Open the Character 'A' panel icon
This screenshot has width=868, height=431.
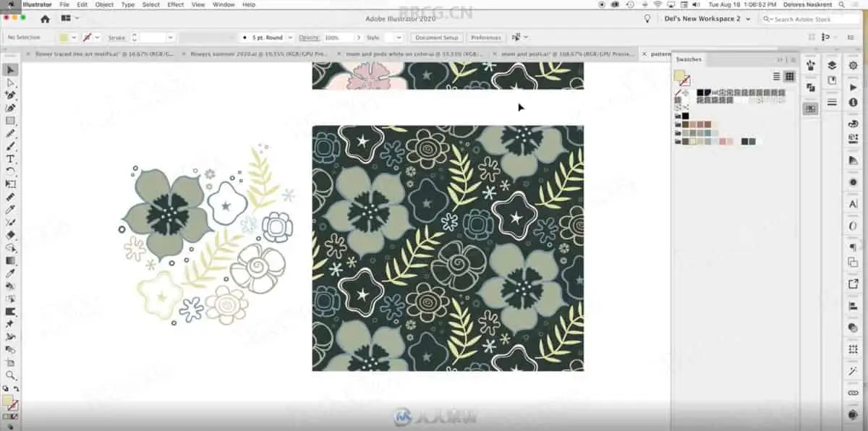tap(853, 205)
